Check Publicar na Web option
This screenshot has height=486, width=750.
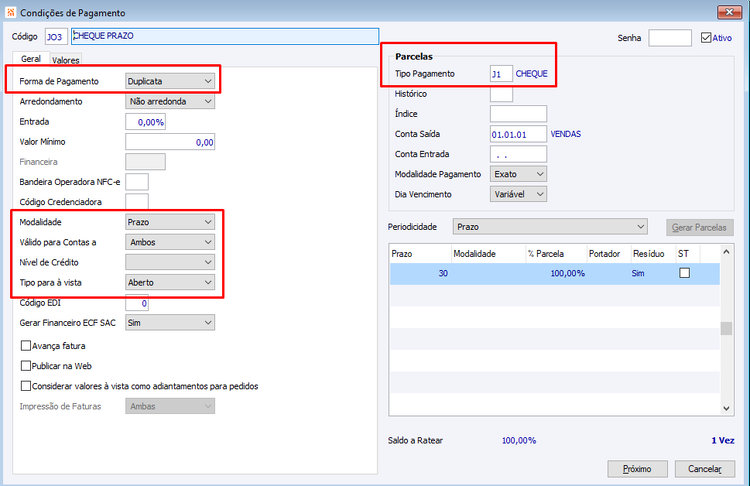[26, 365]
